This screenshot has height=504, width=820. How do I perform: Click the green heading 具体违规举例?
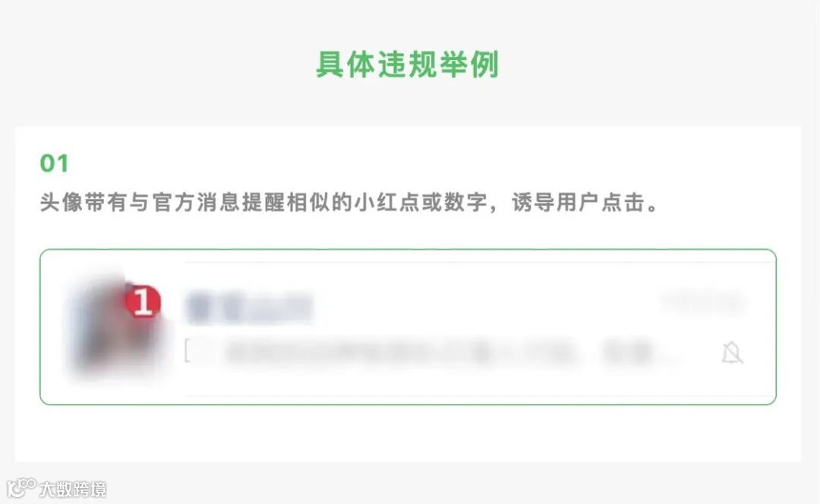pos(408,65)
